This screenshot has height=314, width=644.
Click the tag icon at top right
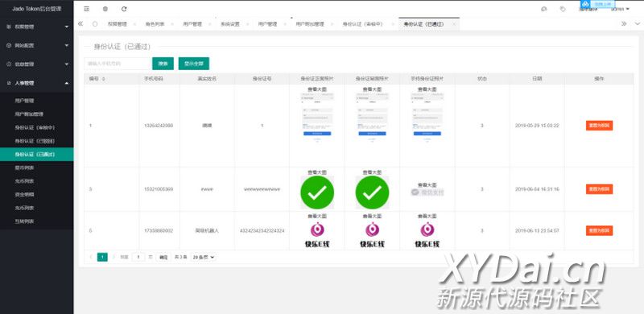(563, 9)
